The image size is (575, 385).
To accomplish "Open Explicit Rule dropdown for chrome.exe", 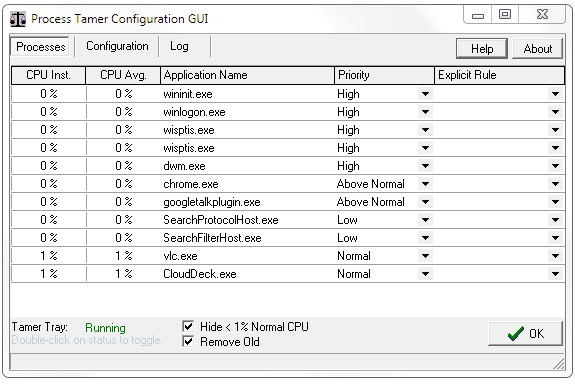I will 556,184.
